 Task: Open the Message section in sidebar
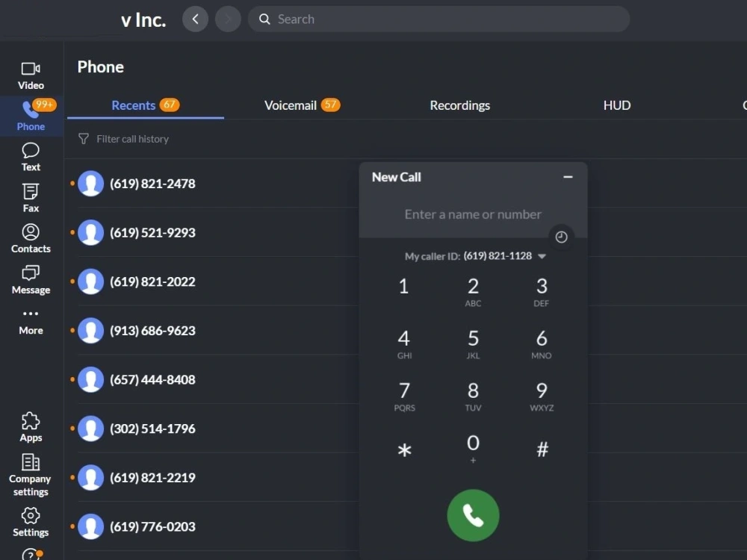pyautogui.click(x=31, y=280)
